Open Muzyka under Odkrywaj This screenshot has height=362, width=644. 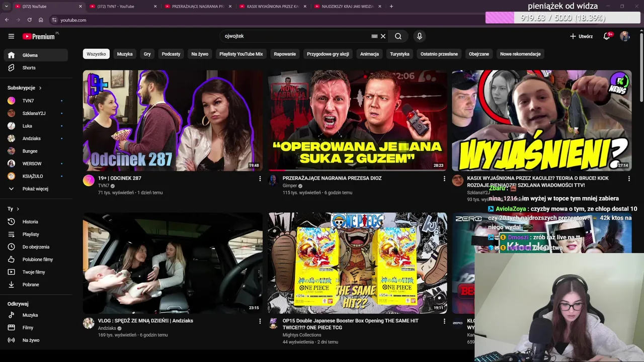point(35,315)
